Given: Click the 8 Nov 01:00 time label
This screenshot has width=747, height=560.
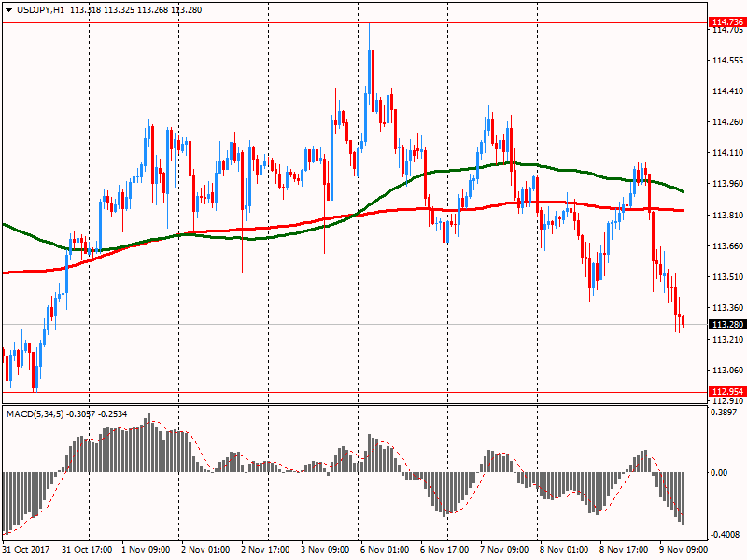Looking at the screenshot, I should tap(564, 550).
